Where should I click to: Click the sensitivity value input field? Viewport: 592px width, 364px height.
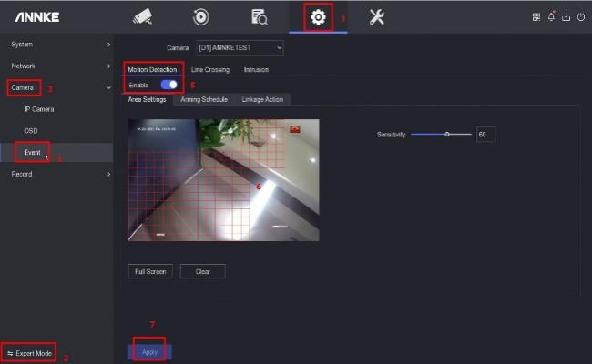point(485,134)
